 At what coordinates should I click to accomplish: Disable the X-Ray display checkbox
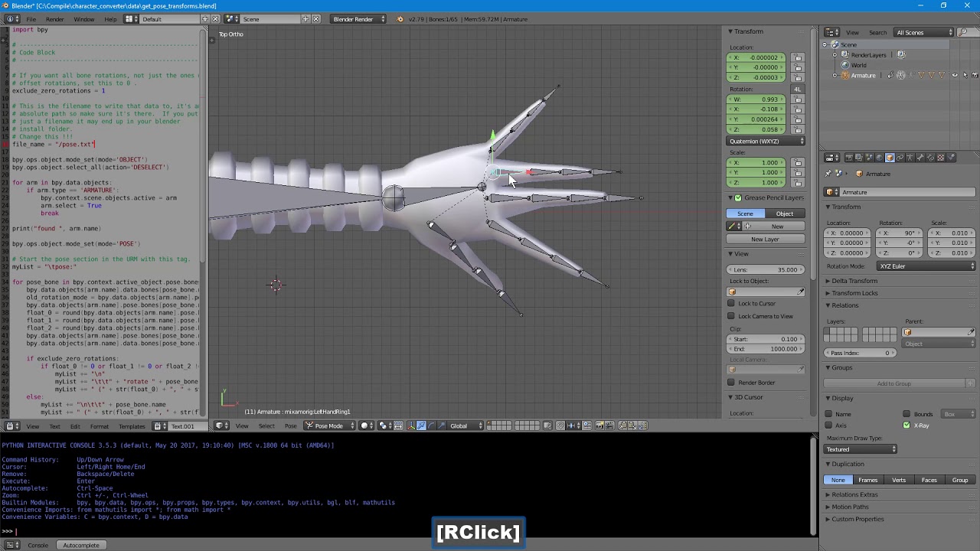click(x=906, y=425)
